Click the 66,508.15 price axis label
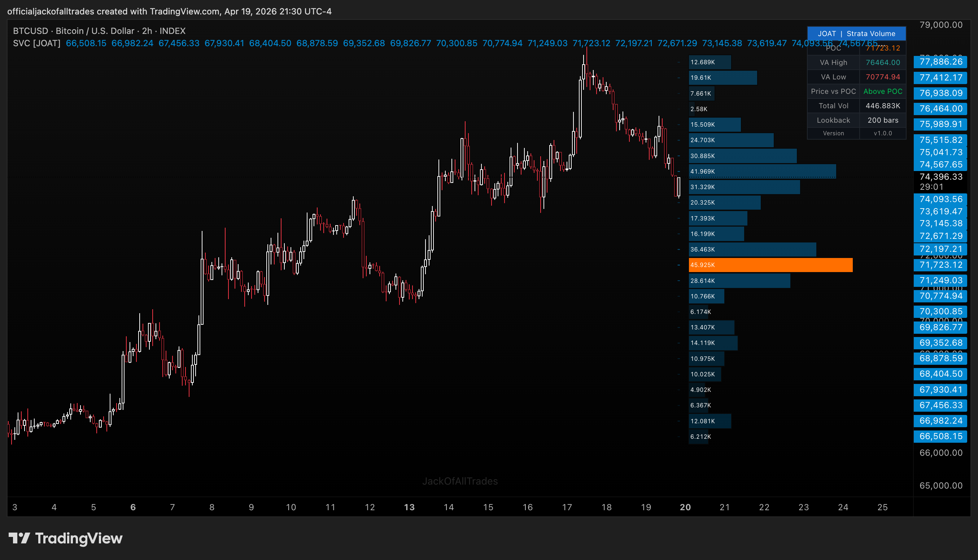Image resolution: width=978 pixels, height=560 pixels. click(940, 437)
